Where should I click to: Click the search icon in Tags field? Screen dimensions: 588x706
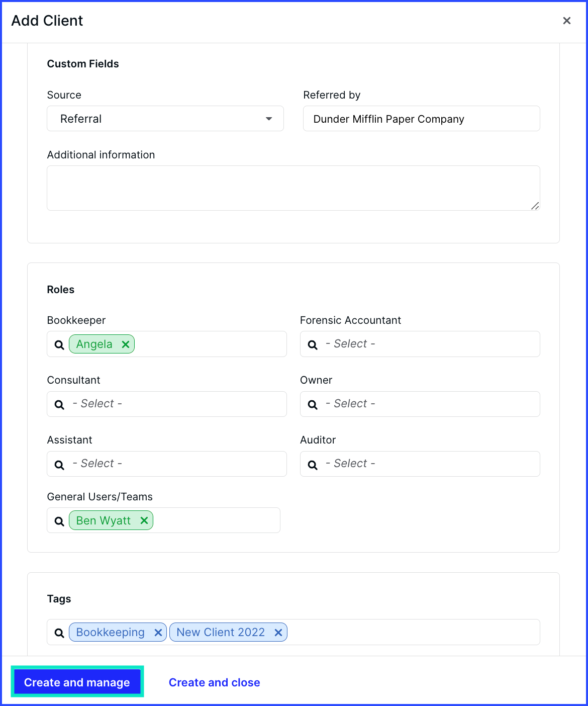[x=59, y=633]
